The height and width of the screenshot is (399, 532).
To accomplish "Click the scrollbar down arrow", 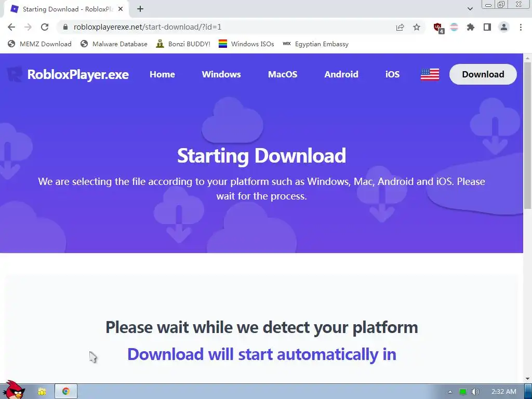I will (x=528, y=379).
